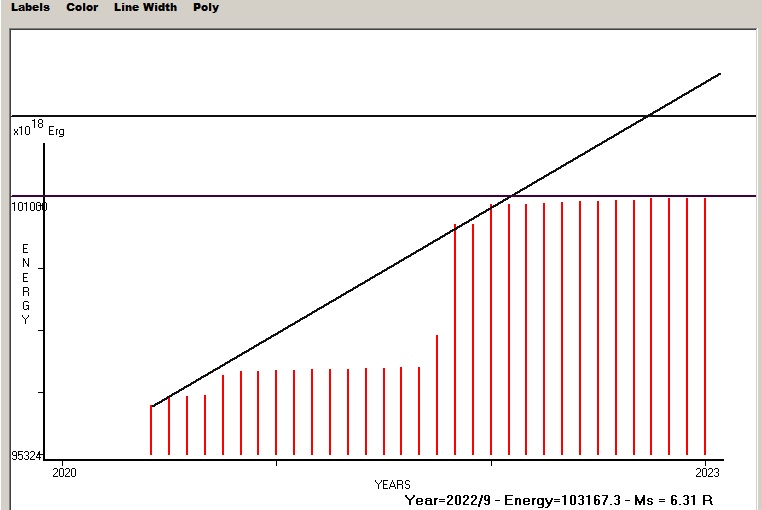Select the rightmost red bar above 2023
This screenshot has width=762, height=510.
pos(705,325)
